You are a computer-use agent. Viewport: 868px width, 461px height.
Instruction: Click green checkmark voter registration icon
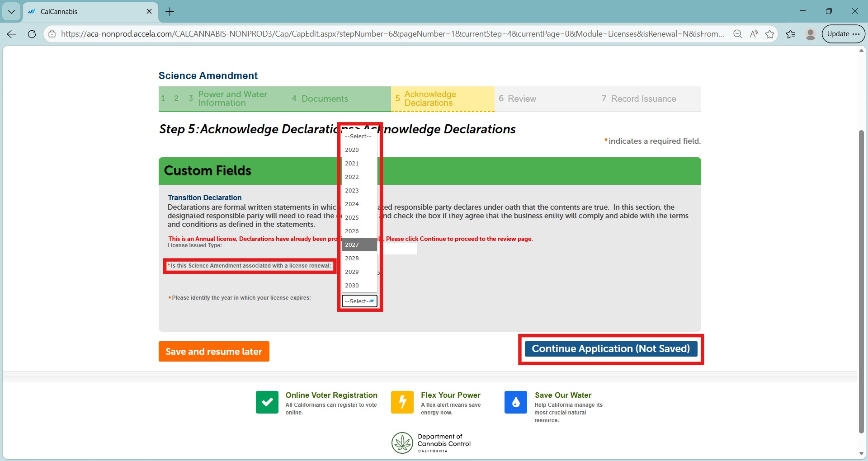267,402
